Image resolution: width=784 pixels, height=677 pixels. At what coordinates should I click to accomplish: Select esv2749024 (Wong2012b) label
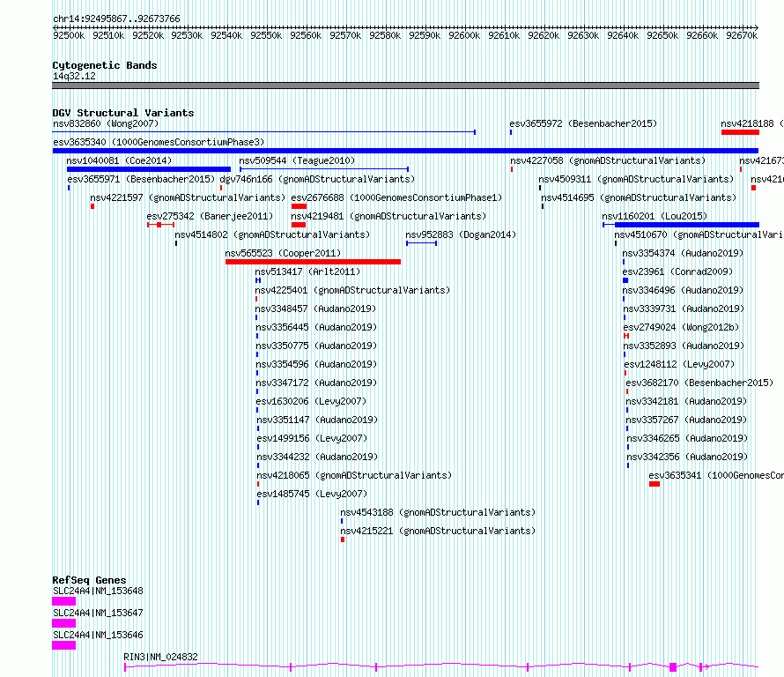(x=681, y=327)
